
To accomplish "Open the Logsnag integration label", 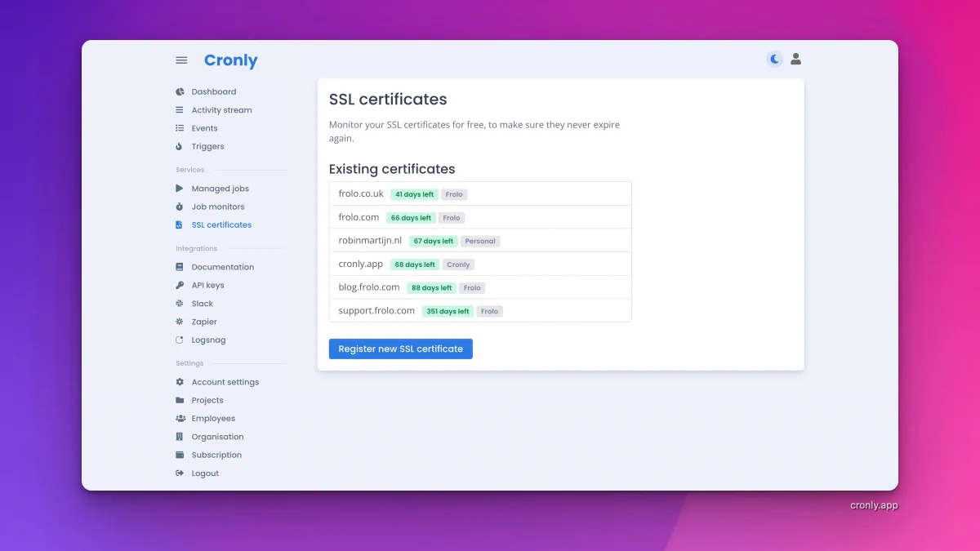I will click(x=209, y=340).
